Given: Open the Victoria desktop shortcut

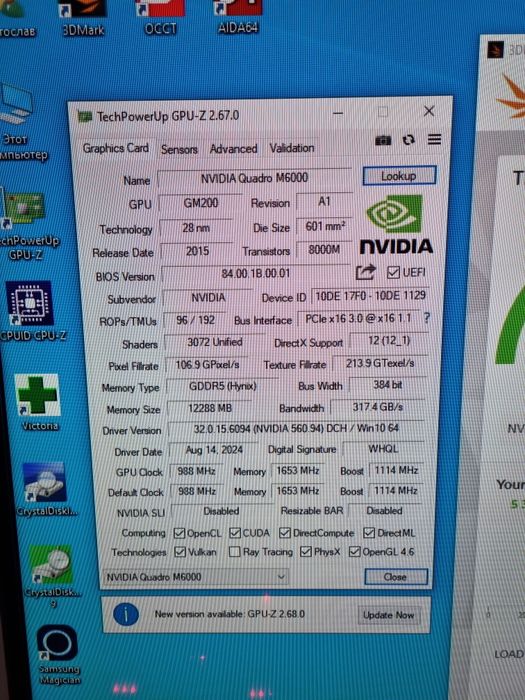Looking at the screenshot, I should coord(38,402).
